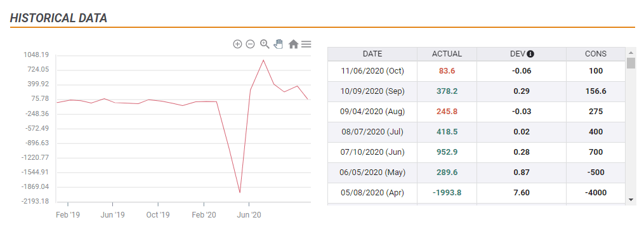Click the chart peak near Jun '20
Image resolution: width=644 pixels, height=241 pixels.
click(x=263, y=60)
